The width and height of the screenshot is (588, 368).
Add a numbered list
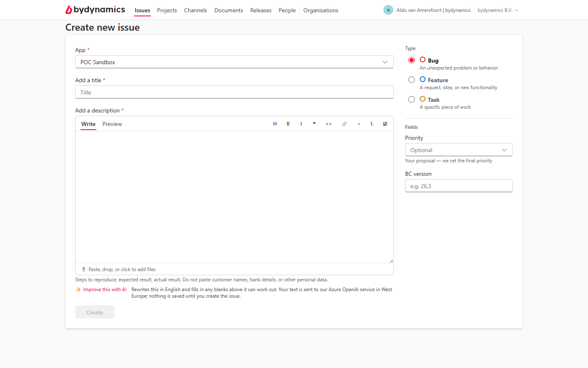point(372,124)
